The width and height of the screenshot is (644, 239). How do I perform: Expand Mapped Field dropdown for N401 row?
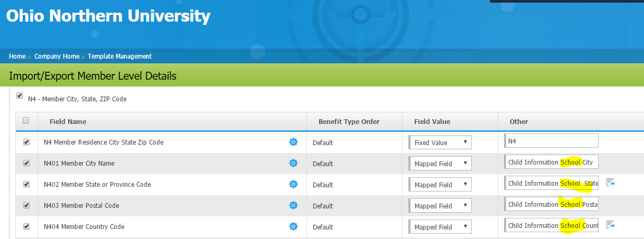pos(440,164)
